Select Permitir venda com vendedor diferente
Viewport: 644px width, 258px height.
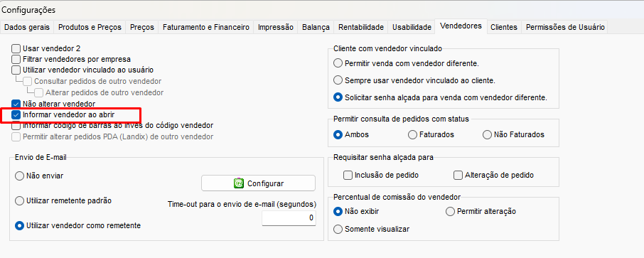point(338,63)
